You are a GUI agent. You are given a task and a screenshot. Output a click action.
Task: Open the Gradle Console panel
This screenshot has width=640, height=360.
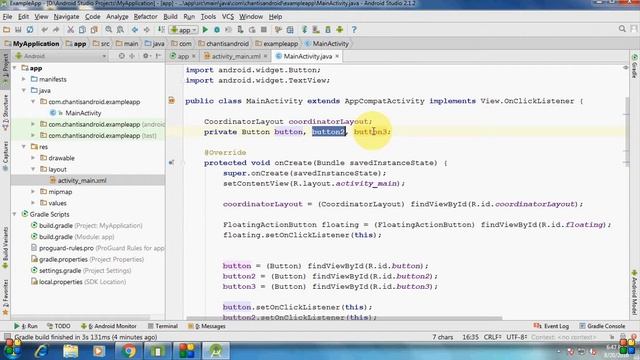pyautogui.click(x=602, y=326)
